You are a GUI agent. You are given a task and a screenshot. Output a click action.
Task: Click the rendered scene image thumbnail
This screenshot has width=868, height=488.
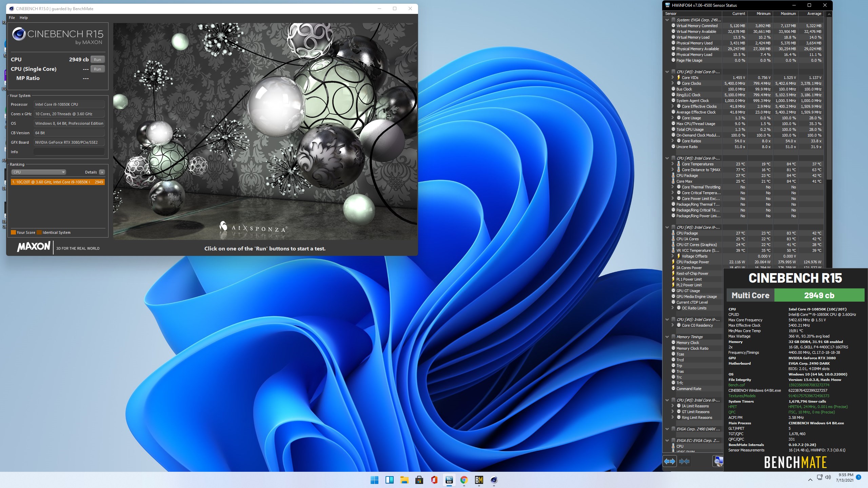click(x=265, y=131)
